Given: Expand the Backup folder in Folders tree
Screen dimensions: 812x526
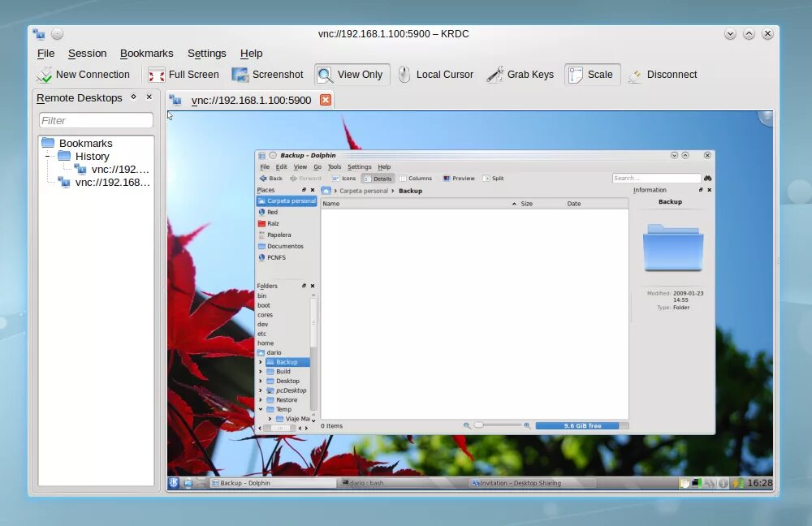Looking at the screenshot, I should 261,362.
